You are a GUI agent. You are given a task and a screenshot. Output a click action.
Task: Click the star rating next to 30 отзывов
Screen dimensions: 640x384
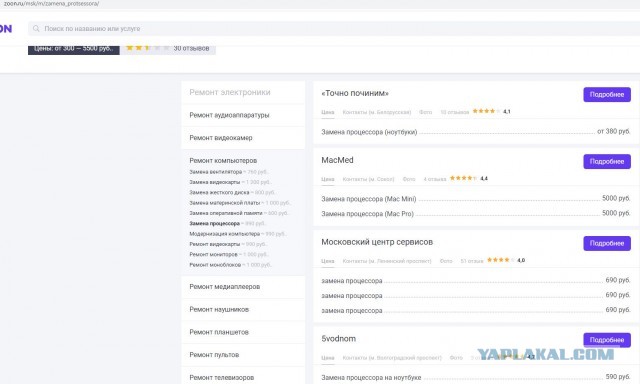pyautogui.click(x=147, y=48)
